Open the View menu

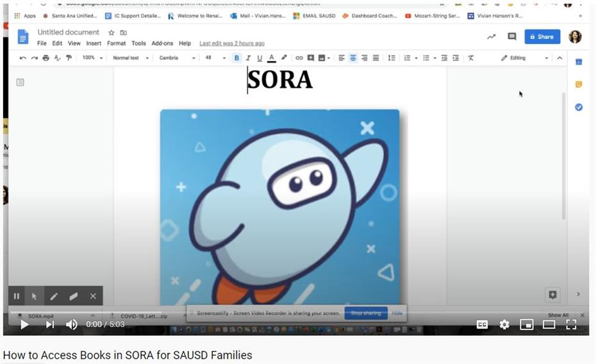pyautogui.click(x=74, y=44)
